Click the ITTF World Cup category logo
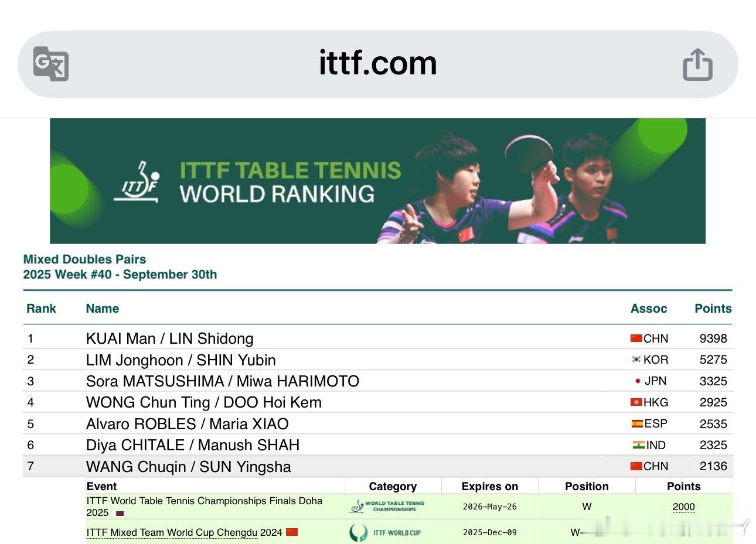 (x=385, y=532)
